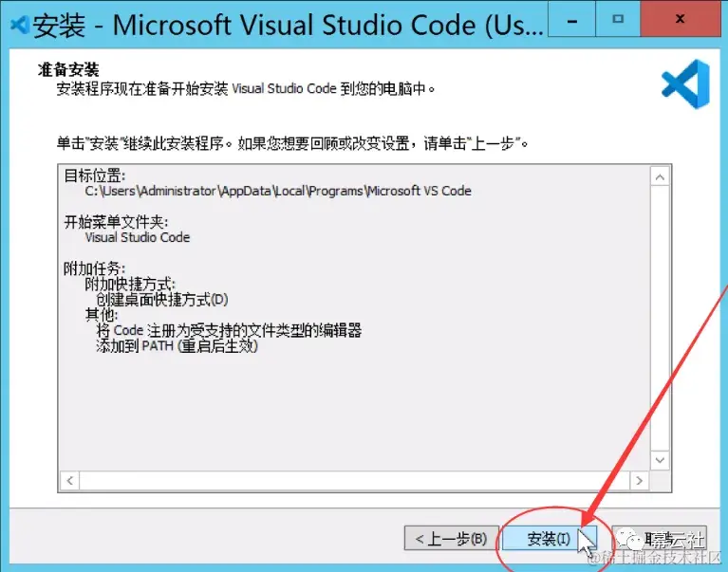Click the VS Code icon in title bar
The image size is (728, 572).
(20, 25)
